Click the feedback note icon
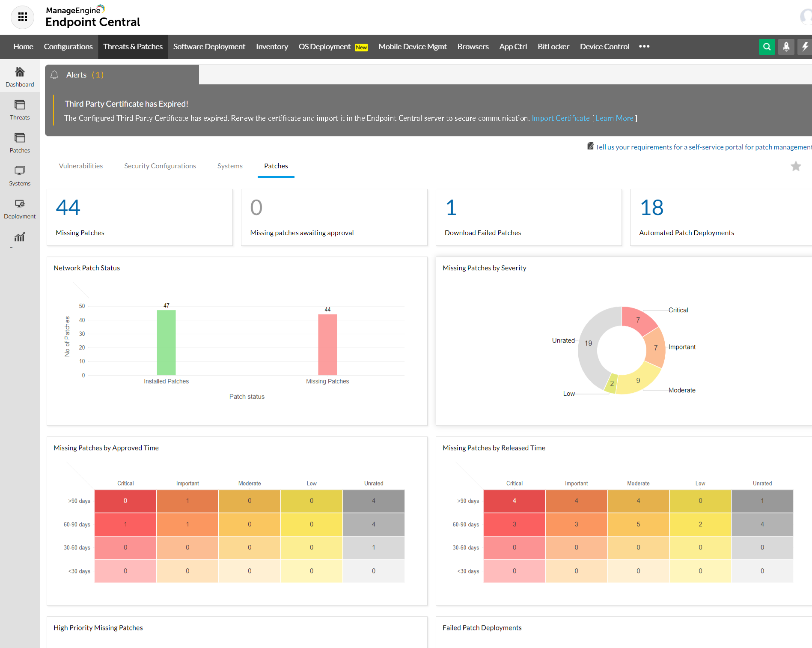812x648 pixels. point(590,146)
